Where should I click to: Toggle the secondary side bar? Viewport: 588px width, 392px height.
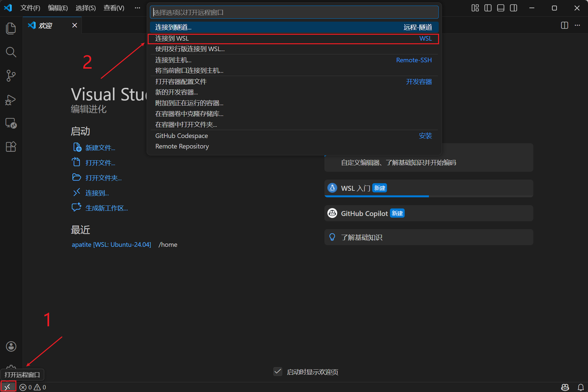point(514,8)
